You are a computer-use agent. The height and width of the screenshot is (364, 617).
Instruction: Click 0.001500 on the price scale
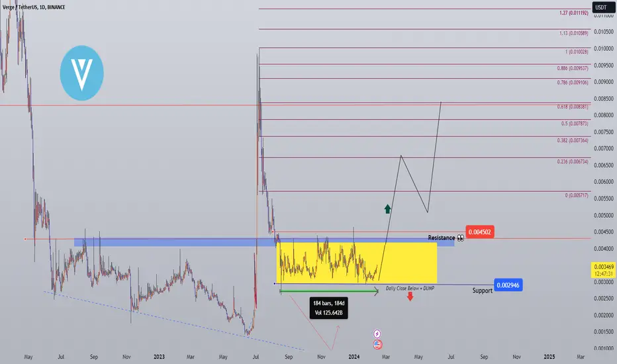[604, 332]
